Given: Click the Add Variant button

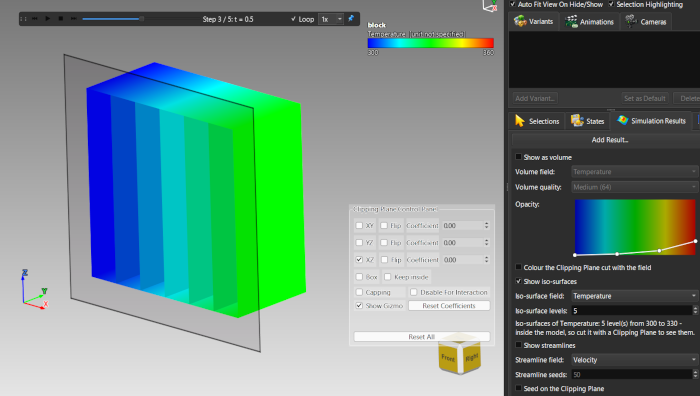Looking at the screenshot, I should [x=534, y=98].
